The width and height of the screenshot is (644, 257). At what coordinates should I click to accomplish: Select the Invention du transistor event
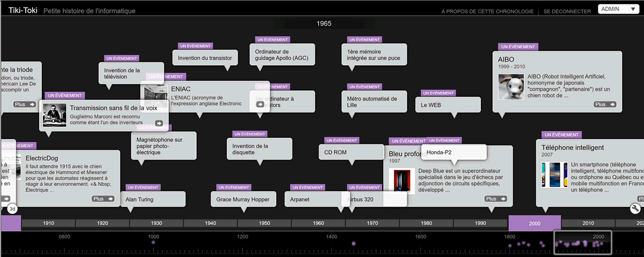[x=205, y=58]
